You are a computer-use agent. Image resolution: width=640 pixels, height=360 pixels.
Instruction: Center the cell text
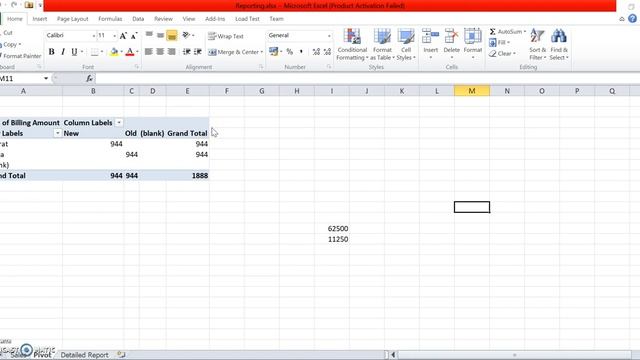pos(160,52)
